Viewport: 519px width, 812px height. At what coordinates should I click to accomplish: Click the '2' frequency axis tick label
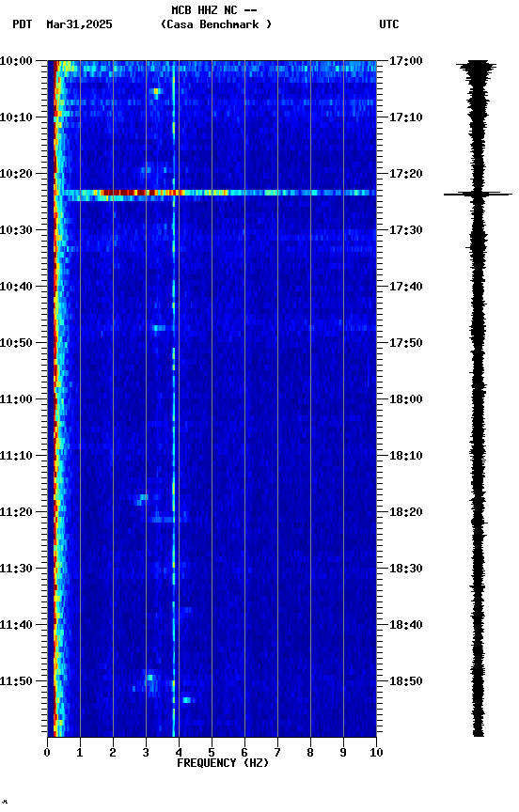(x=113, y=753)
